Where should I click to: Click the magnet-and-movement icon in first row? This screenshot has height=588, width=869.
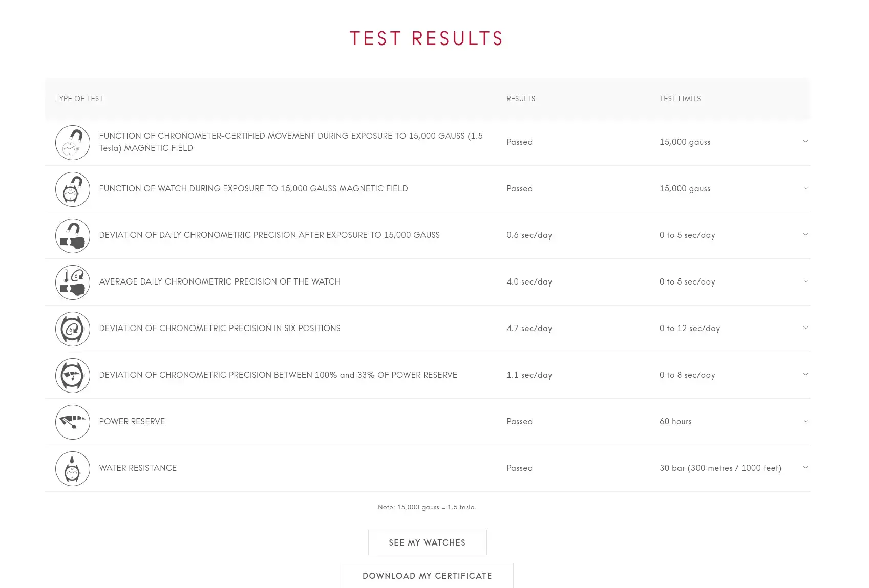point(73,143)
